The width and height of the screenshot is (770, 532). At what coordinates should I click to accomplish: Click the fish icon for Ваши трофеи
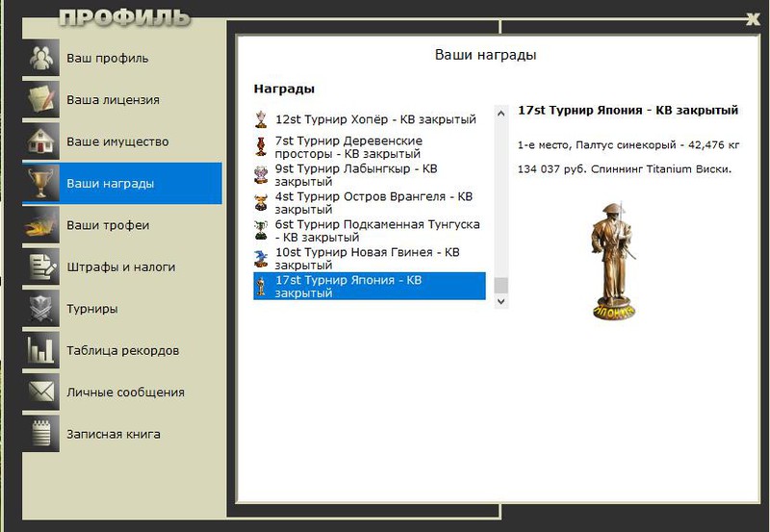[41, 225]
